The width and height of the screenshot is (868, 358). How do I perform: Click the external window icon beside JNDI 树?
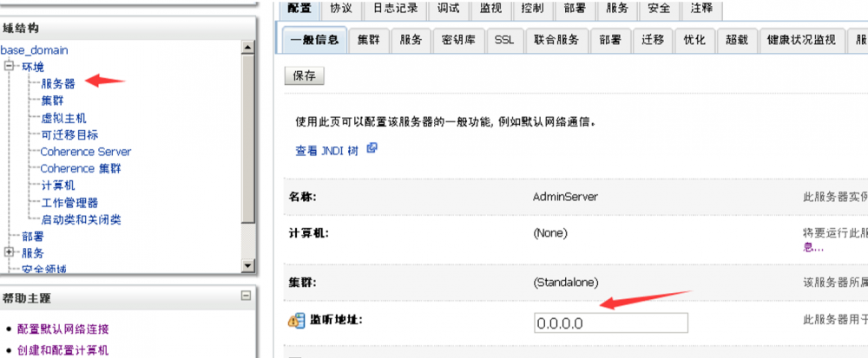[372, 148]
